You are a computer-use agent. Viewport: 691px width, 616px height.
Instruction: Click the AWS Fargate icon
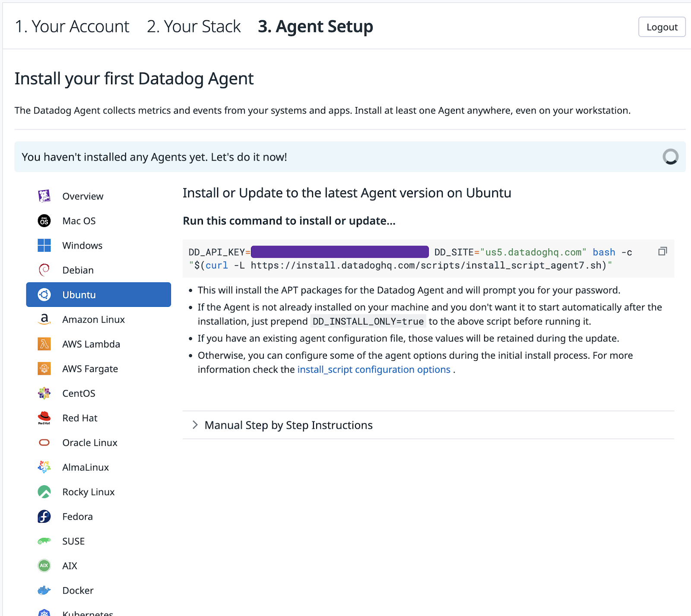coord(44,368)
